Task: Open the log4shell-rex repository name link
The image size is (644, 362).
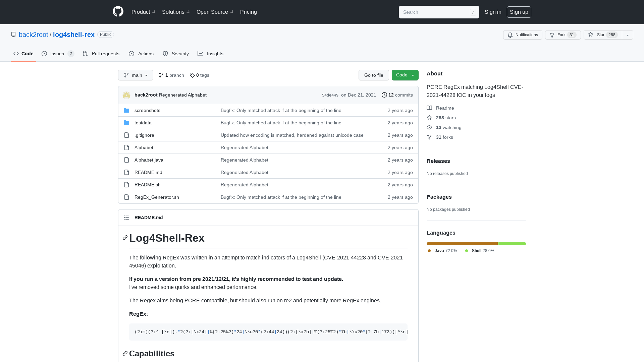Action: (74, 35)
